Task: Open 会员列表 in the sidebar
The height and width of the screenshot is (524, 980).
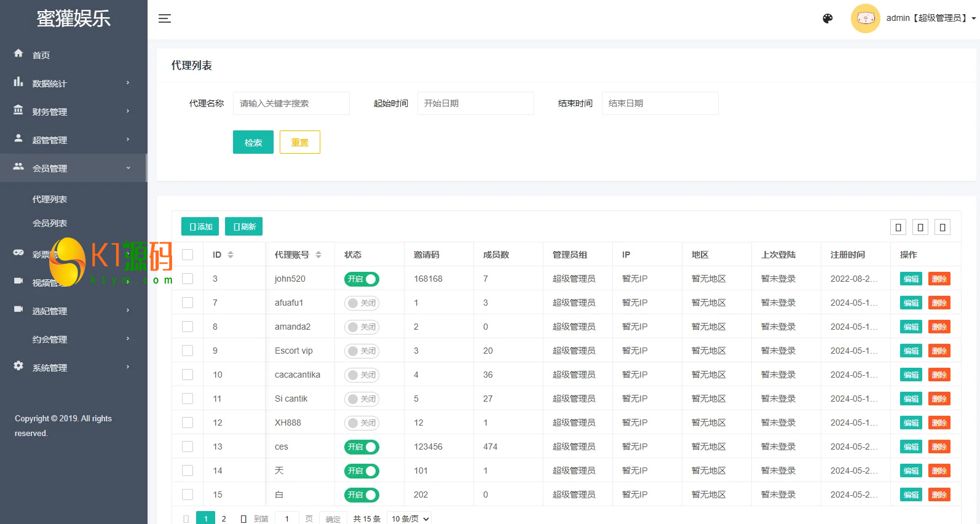Action: point(50,223)
